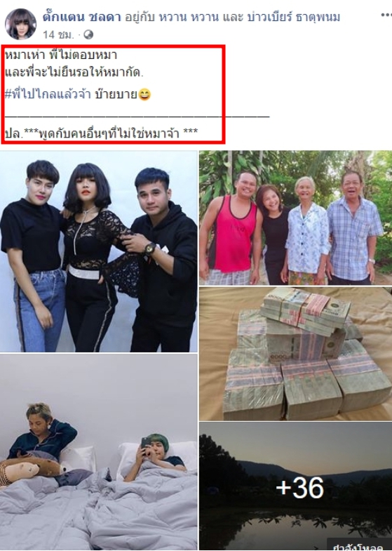The width and height of the screenshot is (392, 551).
Task: Click the grinning emoji in post text
Action: pyautogui.click(x=144, y=95)
